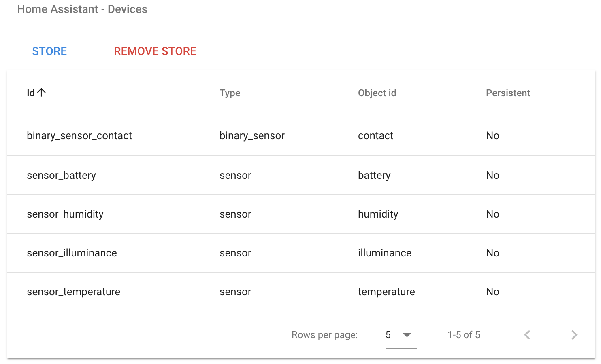Image resolution: width=601 pixels, height=364 pixels.
Task: Select the sensor_battery row
Action: coord(301,175)
